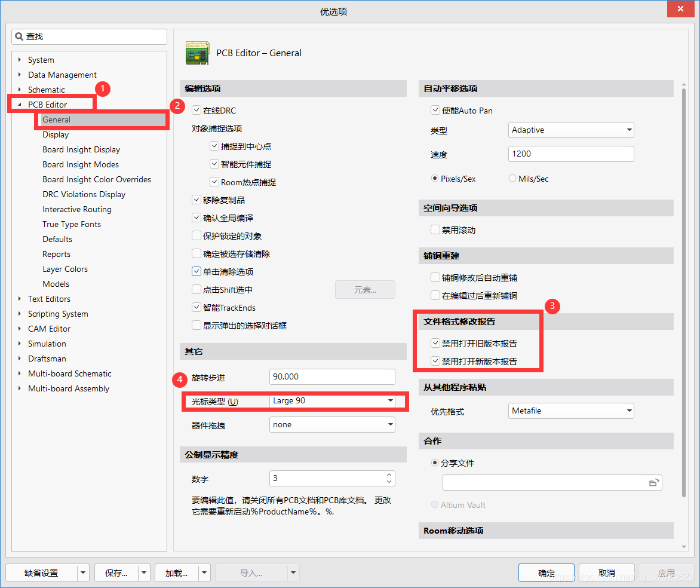Enable 确定被选存储清除 checkbox
700x588 pixels.
[x=197, y=253]
